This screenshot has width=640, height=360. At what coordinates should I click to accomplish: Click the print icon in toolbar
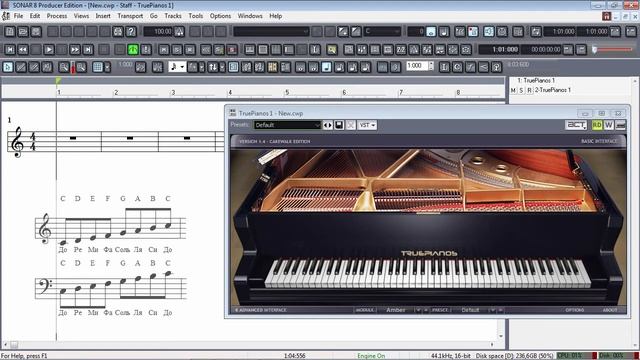coord(118,31)
